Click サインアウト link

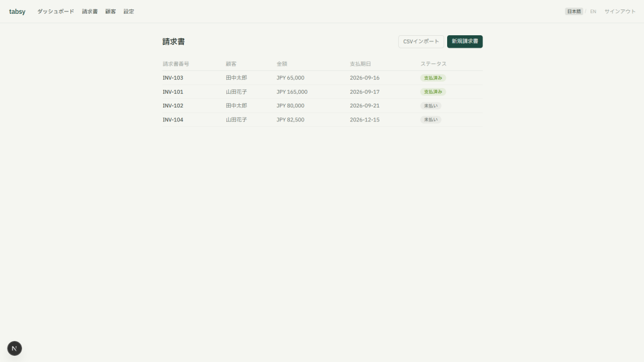[x=619, y=11]
